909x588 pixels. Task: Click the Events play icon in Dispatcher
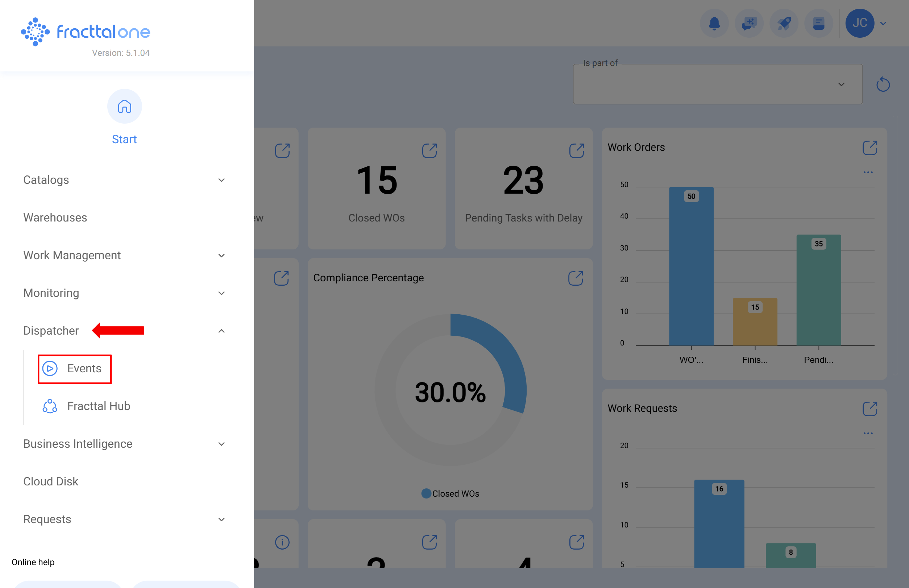[50, 369]
